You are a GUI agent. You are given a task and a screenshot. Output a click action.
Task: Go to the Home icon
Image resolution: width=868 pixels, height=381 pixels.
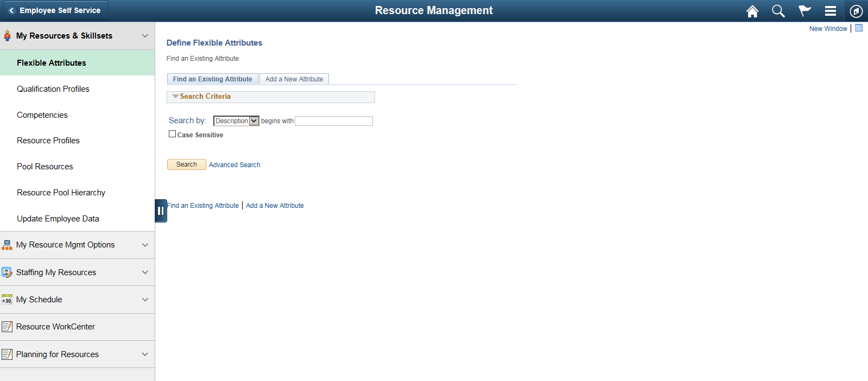752,11
